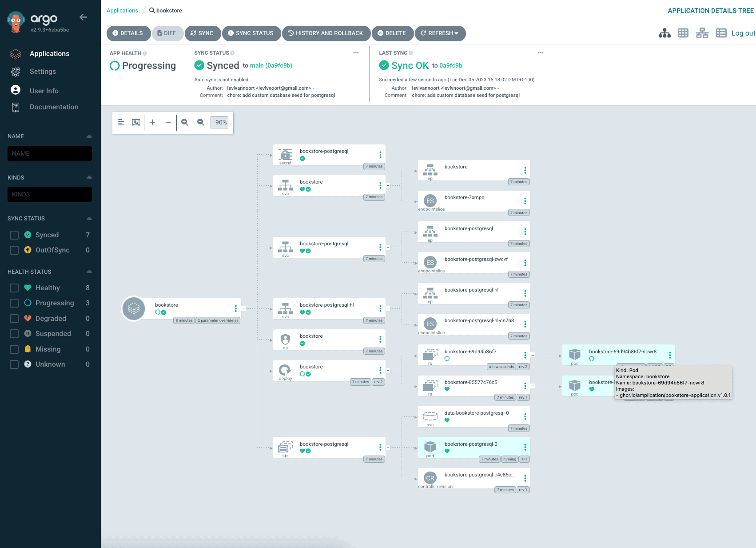Switch to the network view icon

[702, 33]
